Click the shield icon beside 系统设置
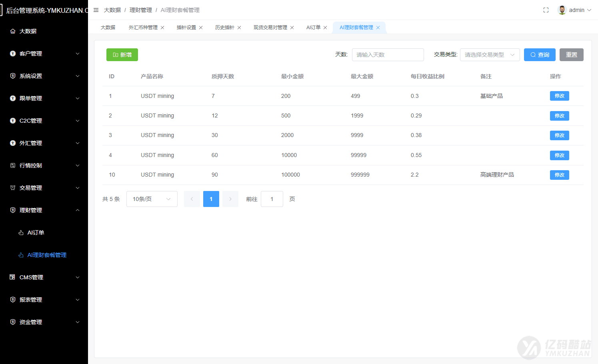This screenshot has width=598, height=364. 13,76
